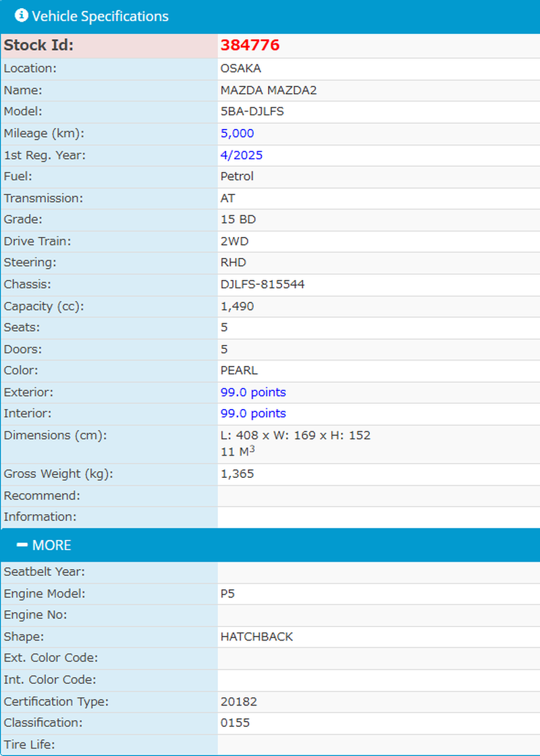Click the Recommend label
540x756 pixels.
click(x=42, y=495)
